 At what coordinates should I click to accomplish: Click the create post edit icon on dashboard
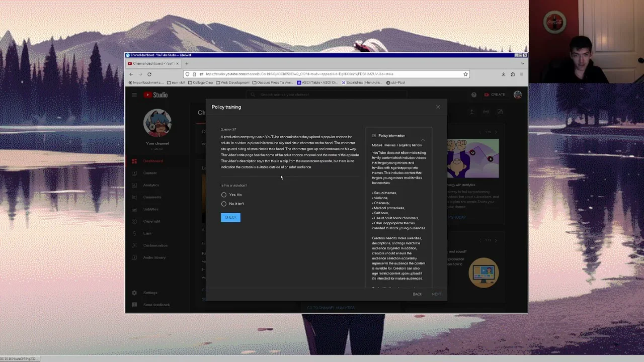pos(500,112)
